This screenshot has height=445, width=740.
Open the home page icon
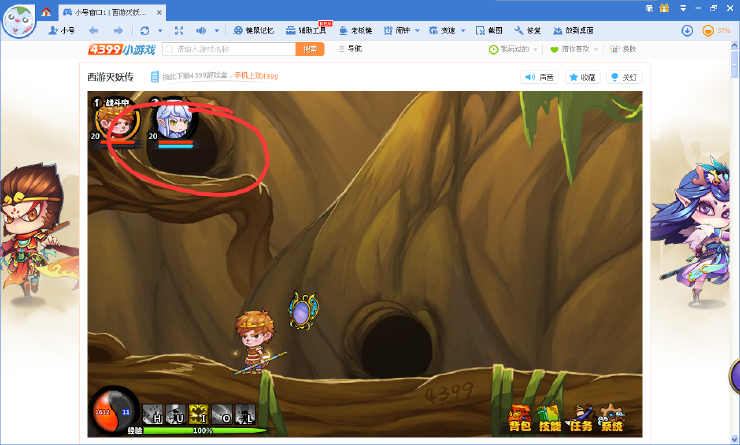46,12
